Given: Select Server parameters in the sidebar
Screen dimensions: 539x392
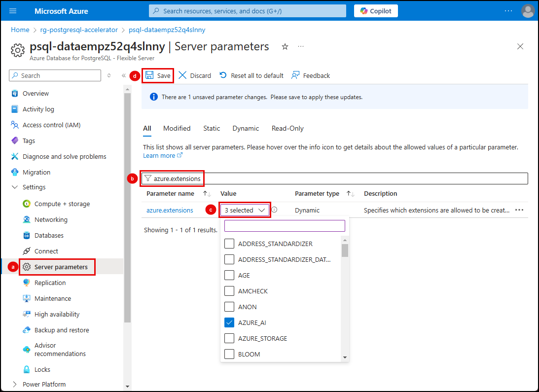Looking at the screenshot, I should (62, 267).
